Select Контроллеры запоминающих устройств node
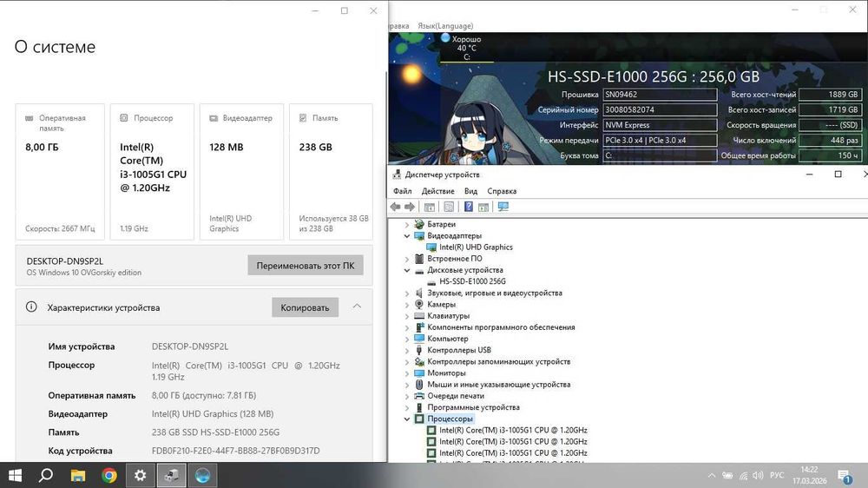This screenshot has width=868, height=488. pyautogui.click(x=498, y=362)
